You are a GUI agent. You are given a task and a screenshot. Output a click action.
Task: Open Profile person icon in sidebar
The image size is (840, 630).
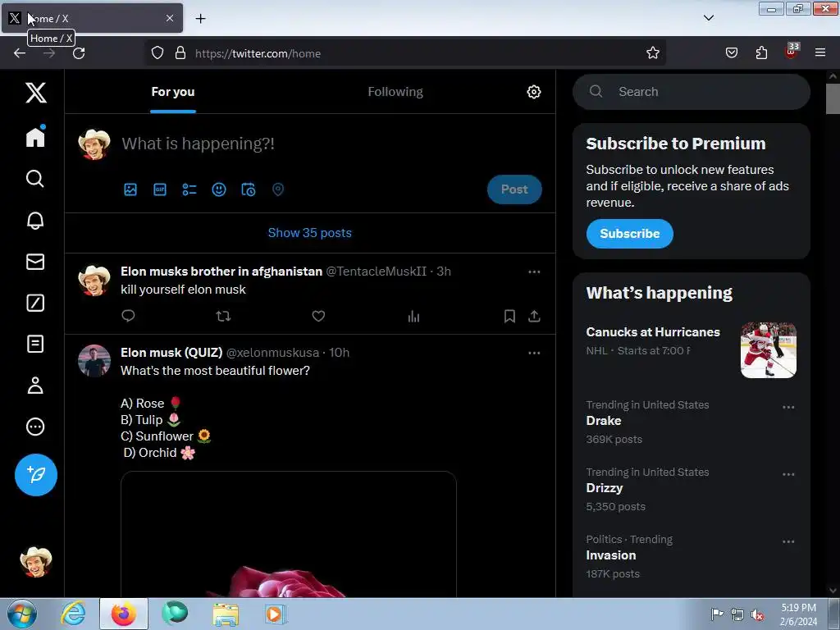35,386
